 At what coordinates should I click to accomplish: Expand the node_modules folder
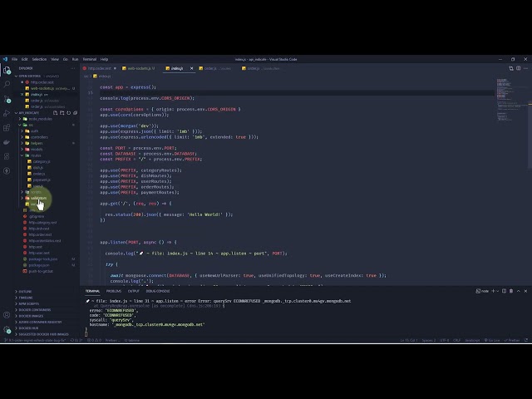click(41, 119)
